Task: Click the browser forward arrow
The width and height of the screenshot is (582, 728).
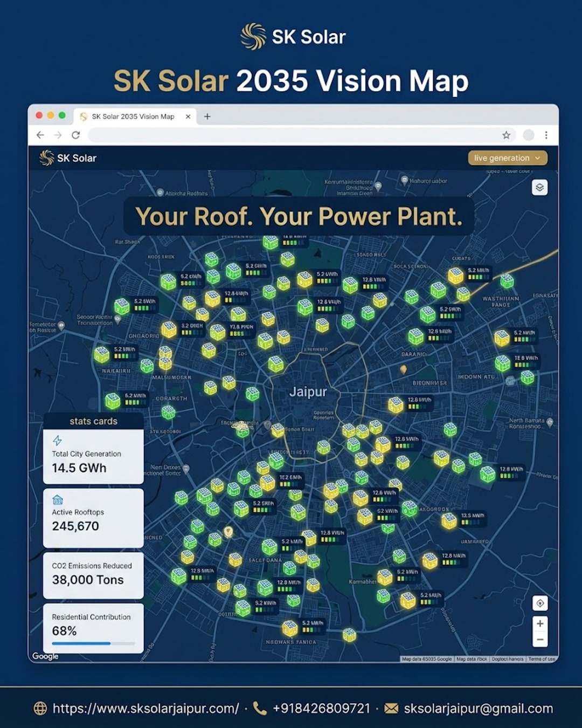Action: [x=58, y=135]
